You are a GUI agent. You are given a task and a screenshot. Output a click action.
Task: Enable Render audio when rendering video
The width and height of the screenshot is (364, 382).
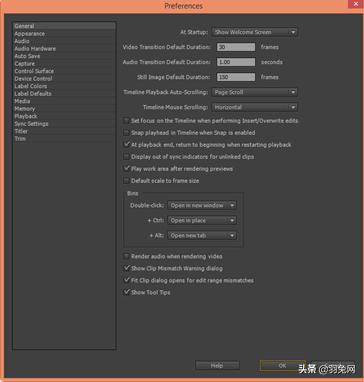[126, 256]
